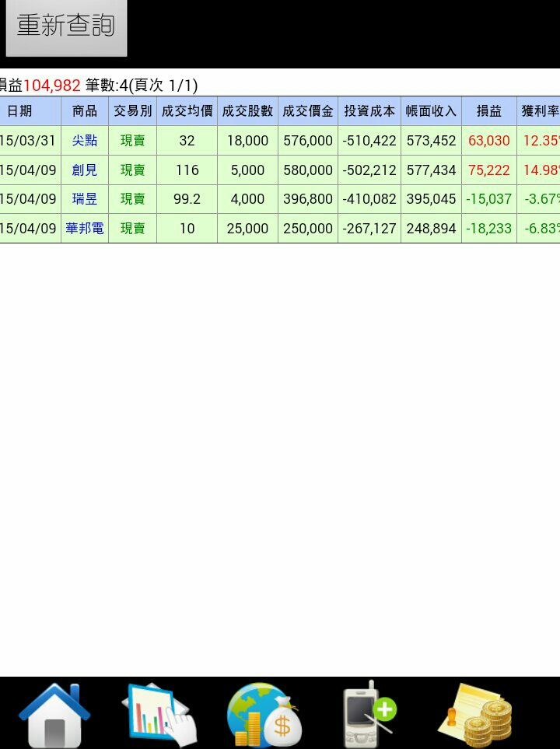This screenshot has width=560, height=749.
Task: Click 現賣 in the 瑞昱 row
Action: pyautogui.click(x=132, y=198)
